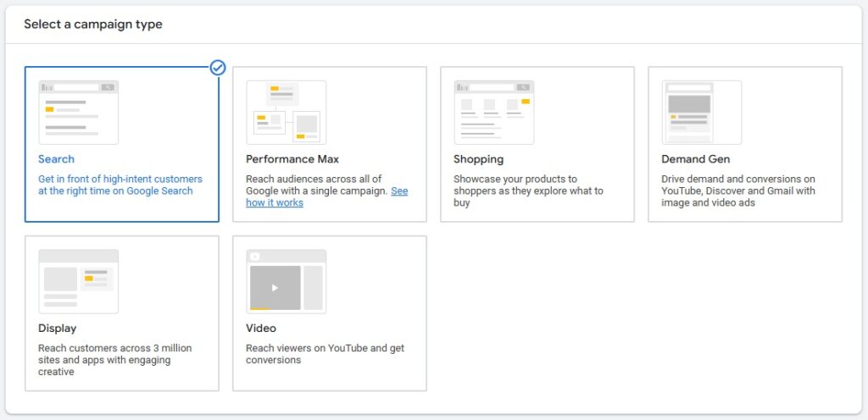868x420 pixels.
Task: Click the Search description about high-intent customers
Action: (x=120, y=185)
